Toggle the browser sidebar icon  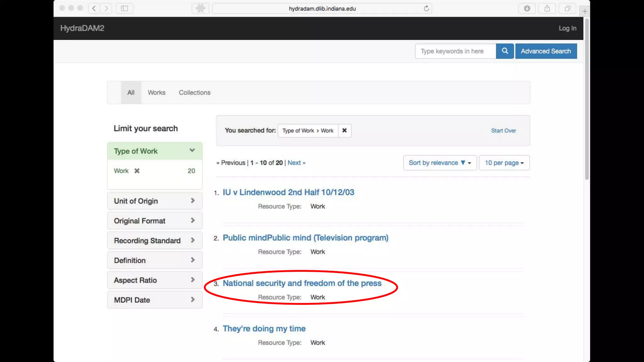(125, 8)
